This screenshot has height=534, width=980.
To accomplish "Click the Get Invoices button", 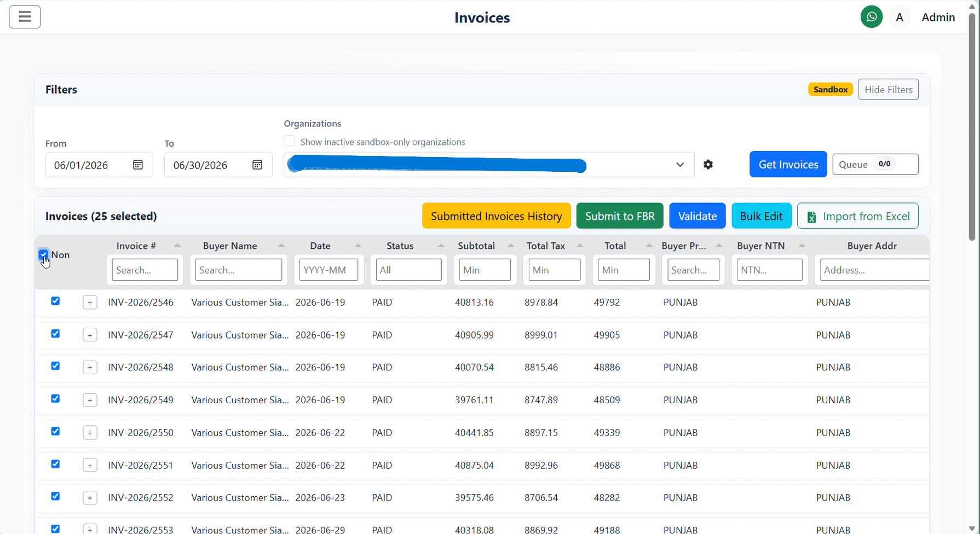I will 788,164.
